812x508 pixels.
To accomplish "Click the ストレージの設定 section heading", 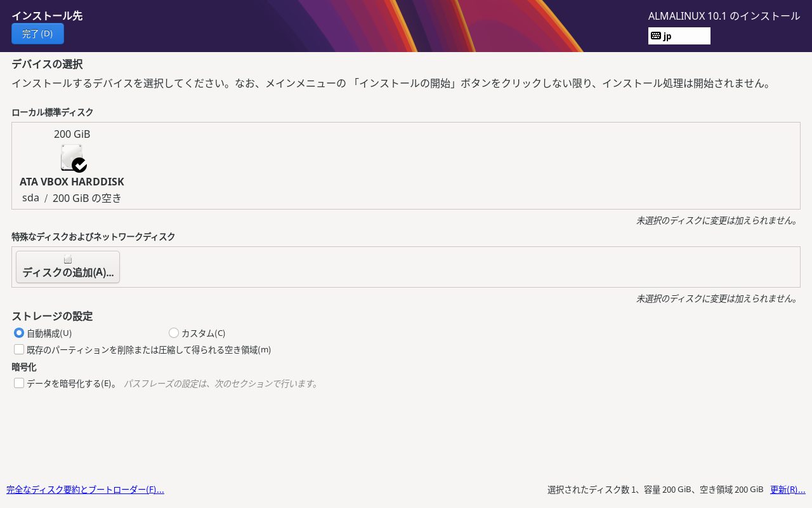I will click(52, 316).
